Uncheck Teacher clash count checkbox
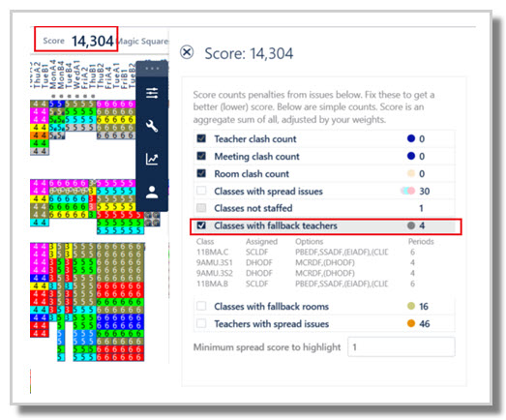506x420 pixels. 201,138
